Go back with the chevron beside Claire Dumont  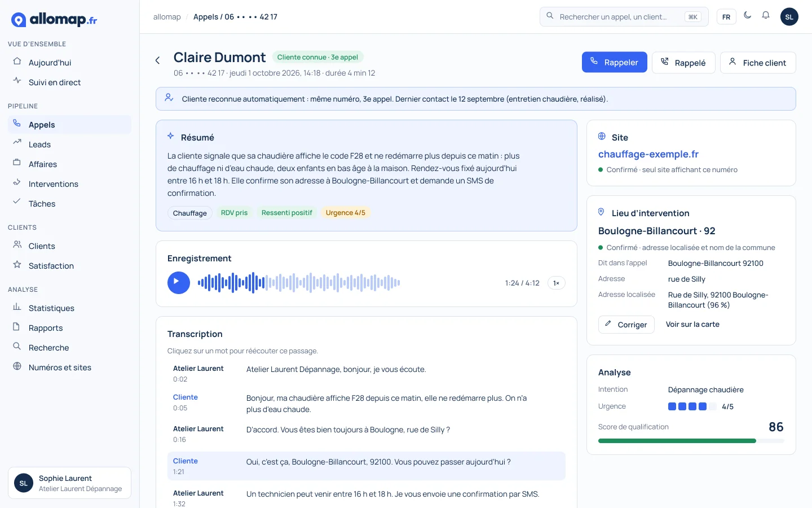click(x=158, y=60)
